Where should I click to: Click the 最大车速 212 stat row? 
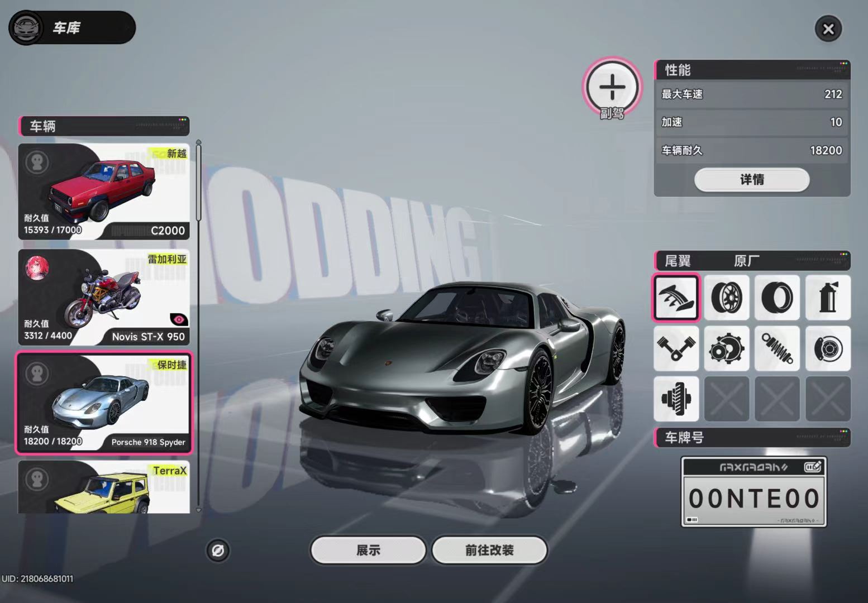(752, 94)
